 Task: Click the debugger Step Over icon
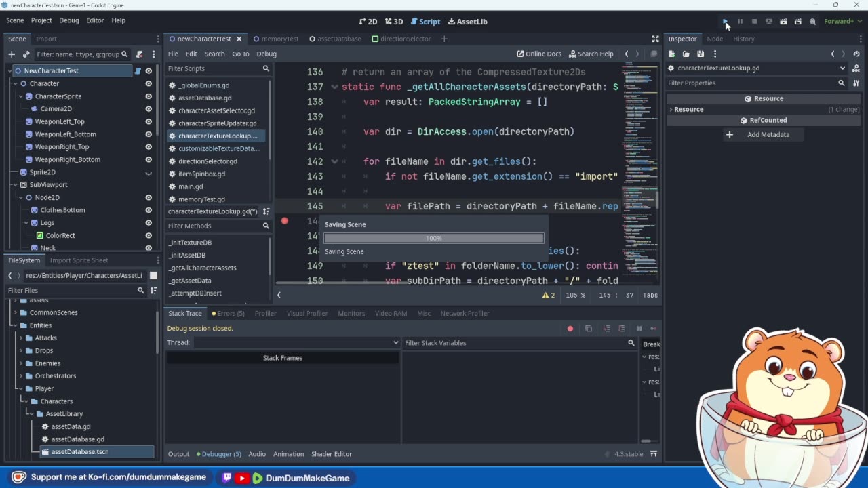point(622,329)
